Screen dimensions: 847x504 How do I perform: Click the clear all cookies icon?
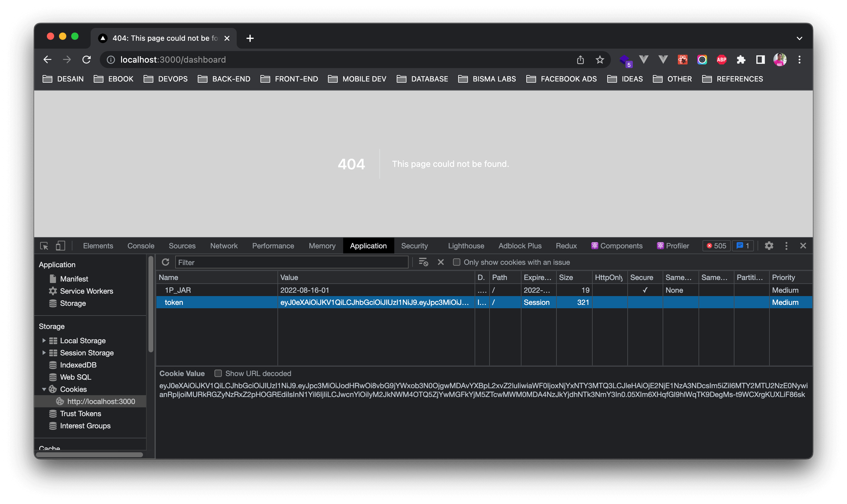pyautogui.click(x=423, y=262)
